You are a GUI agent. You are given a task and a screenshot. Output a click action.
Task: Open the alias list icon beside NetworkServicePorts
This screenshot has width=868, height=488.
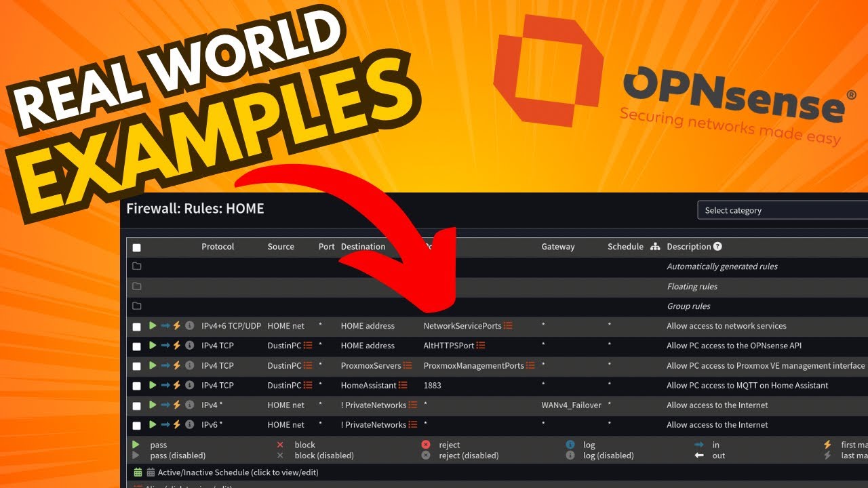coord(508,326)
